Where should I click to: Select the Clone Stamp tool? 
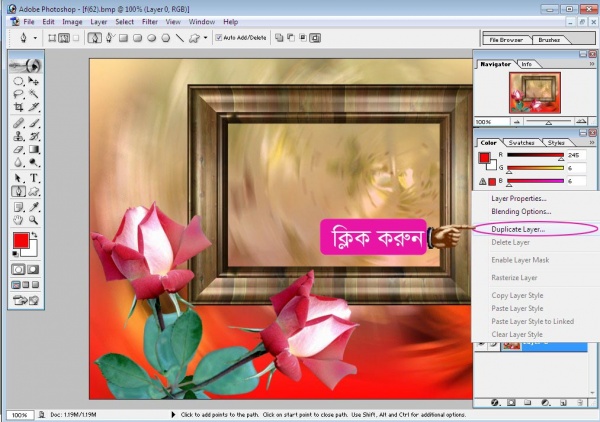18,136
